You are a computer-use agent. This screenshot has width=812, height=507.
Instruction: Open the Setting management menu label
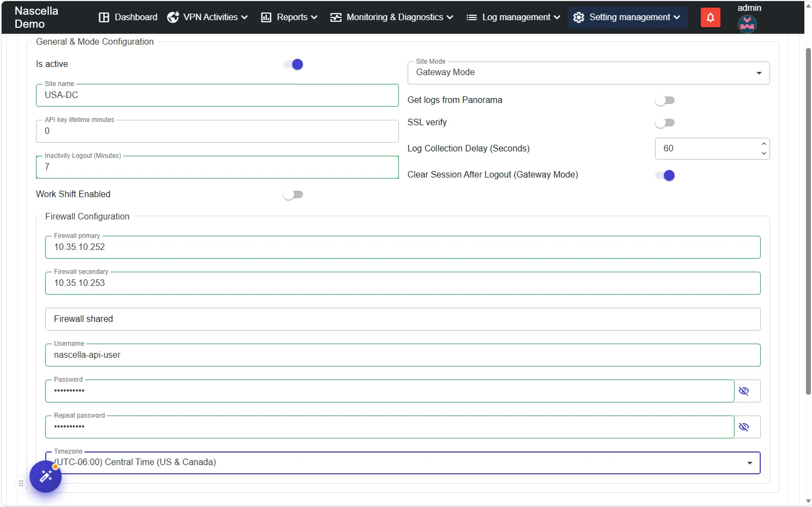coord(630,17)
